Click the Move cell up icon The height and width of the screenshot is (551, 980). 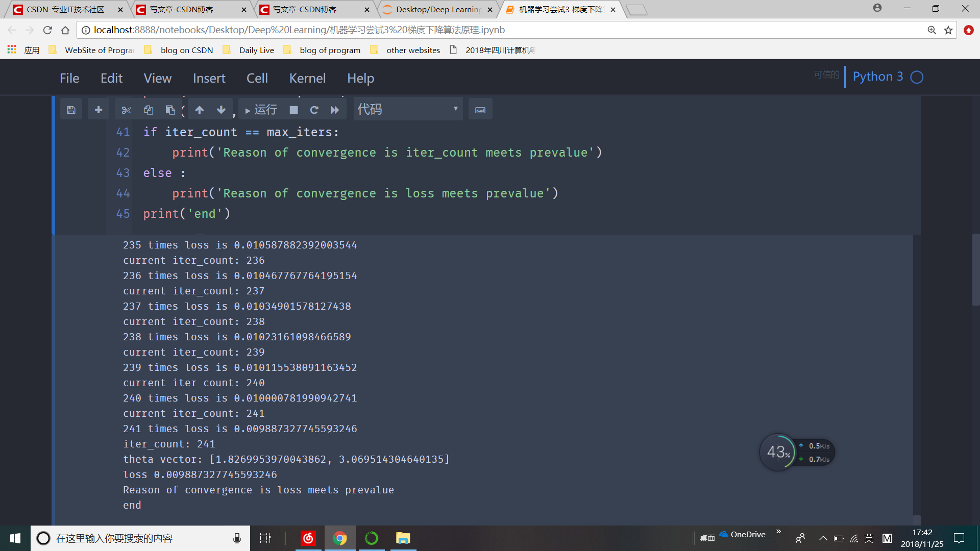tap(199, 109)
